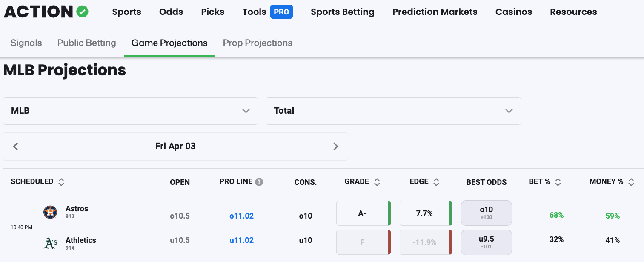The image size is (644, 262).
Task: Sort by Bet % column
Action: 558,182
